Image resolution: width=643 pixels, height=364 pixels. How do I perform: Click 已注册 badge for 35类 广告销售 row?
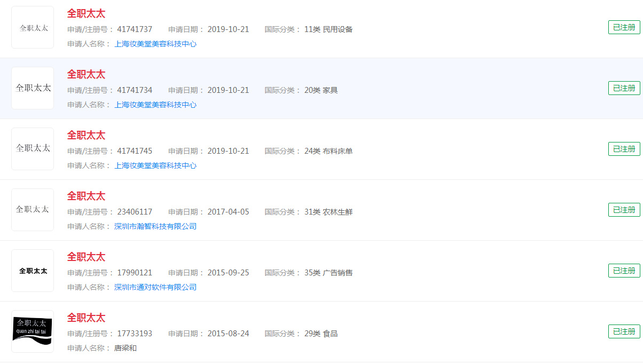[x=623, y=271]
